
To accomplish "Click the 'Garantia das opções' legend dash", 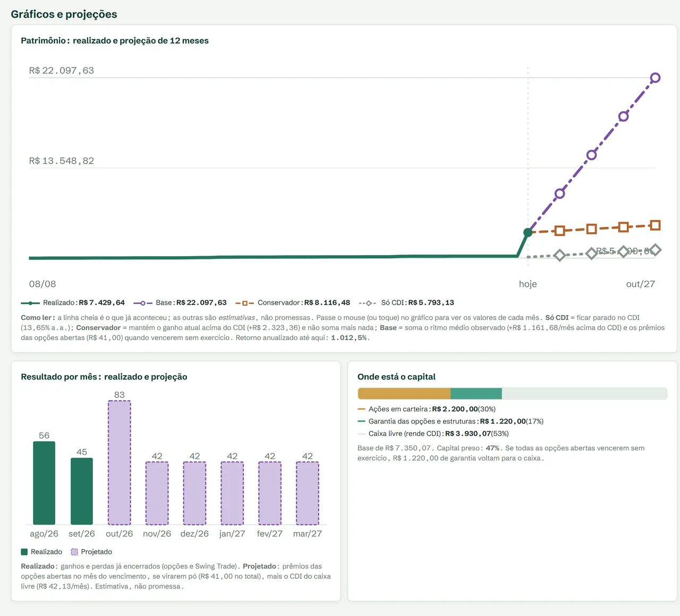I will click(x=362, y=421).
